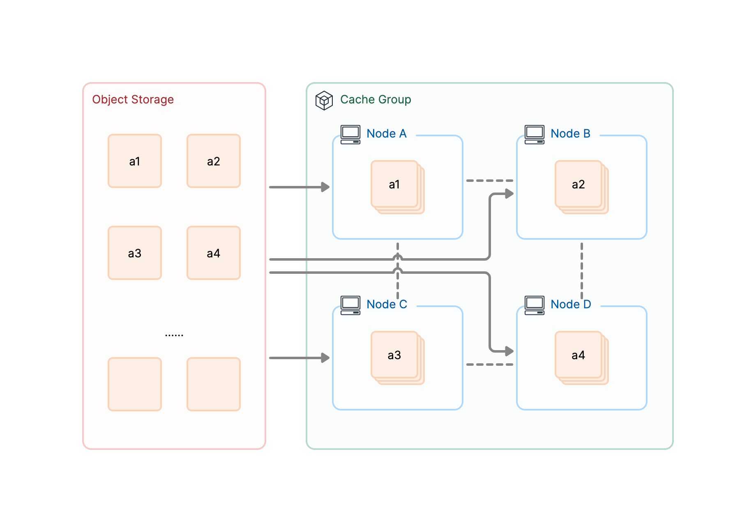Click the a4 cached stack in Node D
This screenshot has width=756, height=532.
[x=581, y=358]
